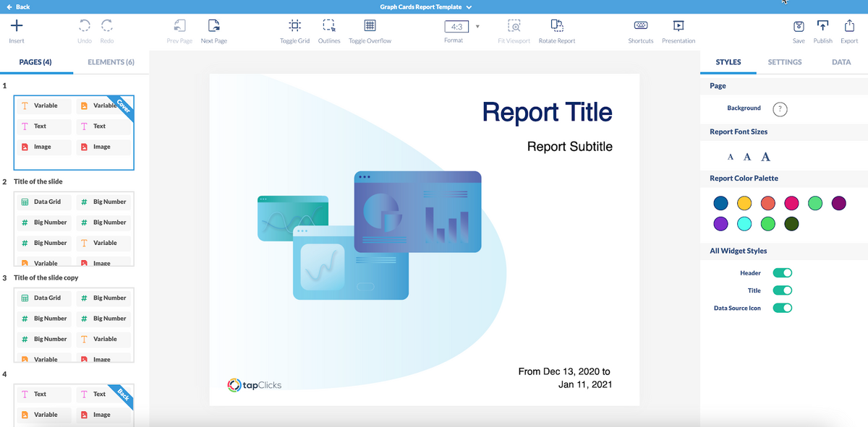Open the Settings tab
Image resolution: width=868 pixels, height=427 pixels.
pos(785,62)
